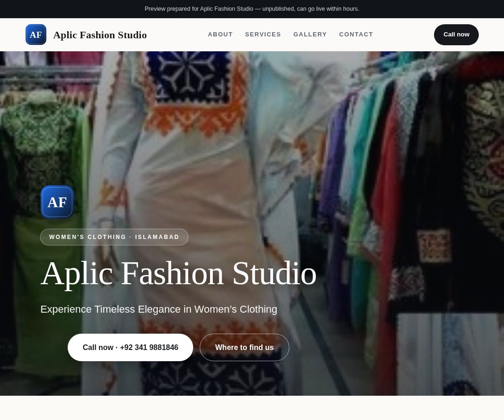
Task: Click Where to find us button
Action: (244, 347)
